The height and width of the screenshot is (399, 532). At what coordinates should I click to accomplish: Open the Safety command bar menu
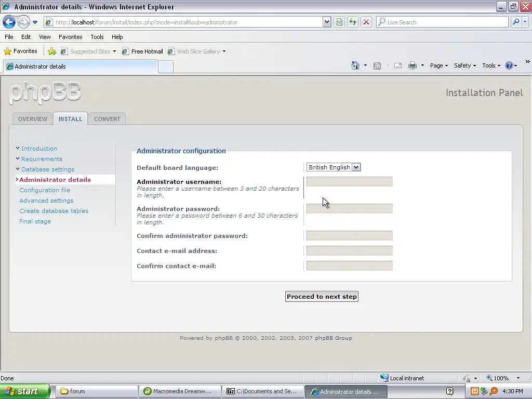coord(465,65)
